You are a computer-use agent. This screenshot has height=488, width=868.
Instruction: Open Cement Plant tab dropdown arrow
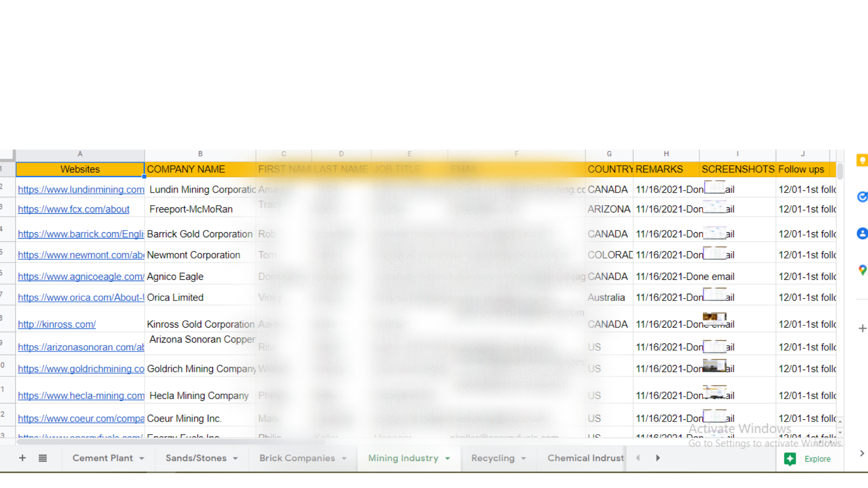(142, 459)
